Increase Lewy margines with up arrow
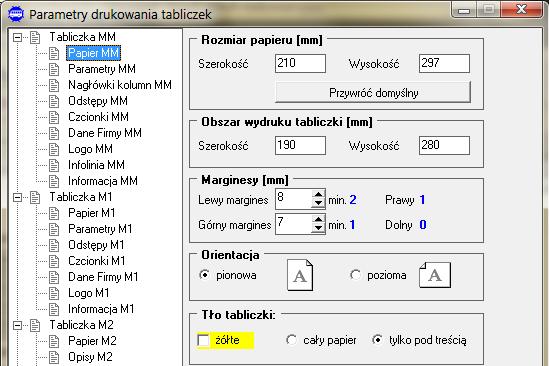 click(x=318, y=194)
